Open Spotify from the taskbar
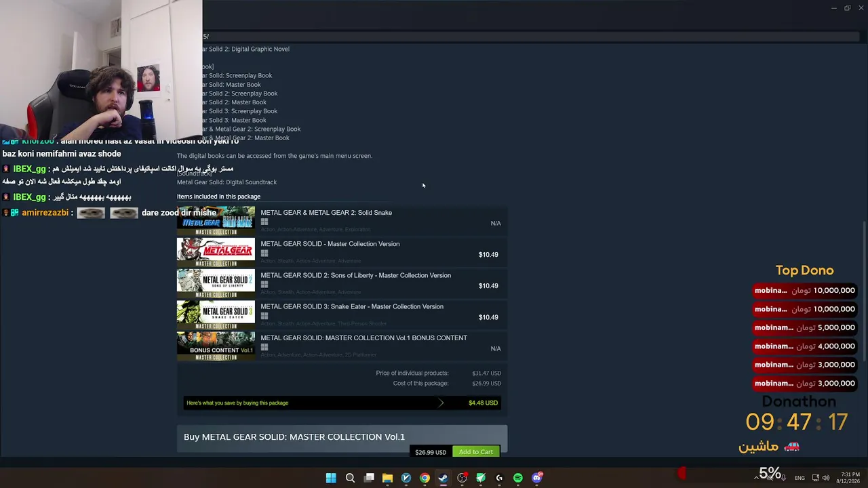 point(518,478)
